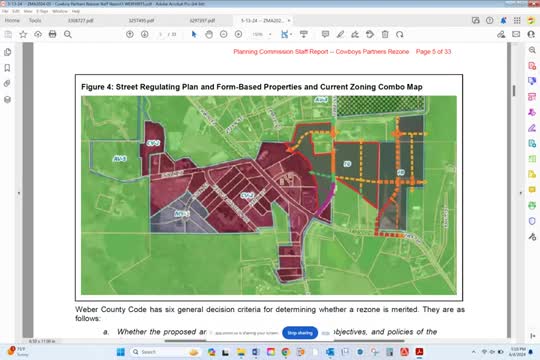Screen dimensions: 540x360
Task: Click the protect shield tool in right pane
Action: [x=532, y=221]
